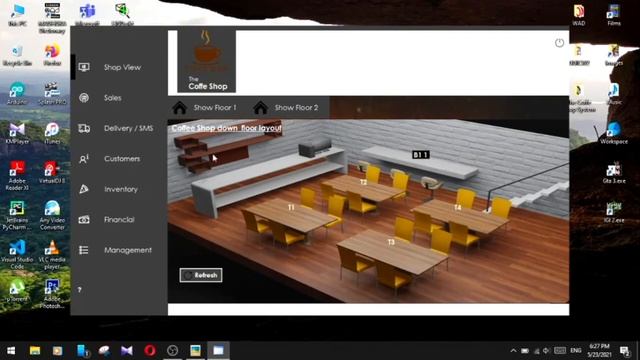Screen dimensions: 640x360
Task: Open the iTunes desktop shortcut
Action: (52, 133)
